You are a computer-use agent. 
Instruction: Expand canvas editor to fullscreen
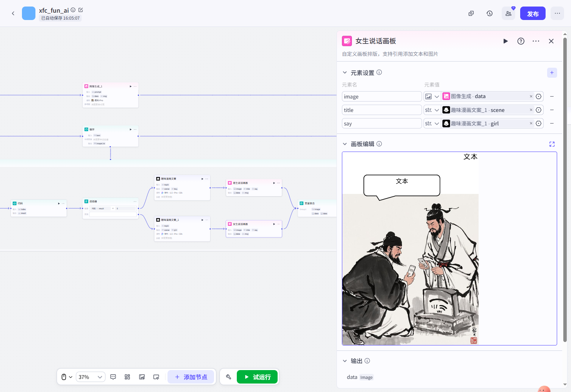552,144
